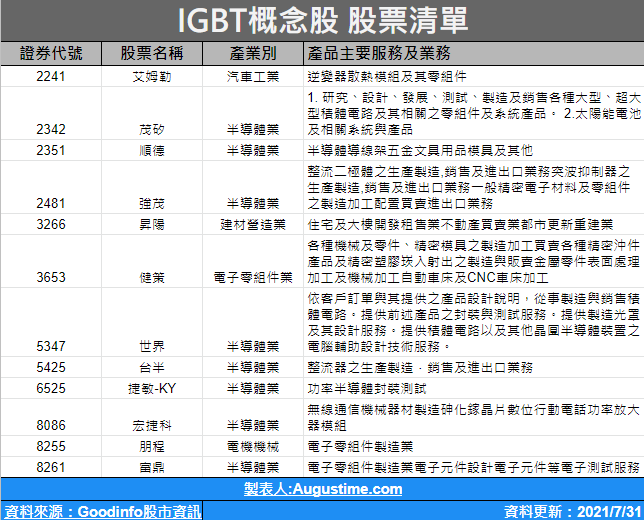644x520 pixels.
Task: Select stock code cell 3266
Action: tap(51, 224)
